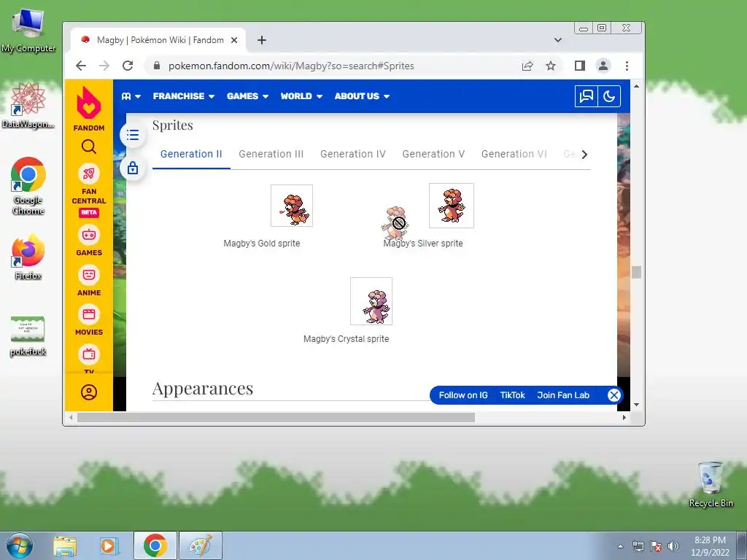
Task: Open Chrome three-dot menu
Action: point(627,66)
